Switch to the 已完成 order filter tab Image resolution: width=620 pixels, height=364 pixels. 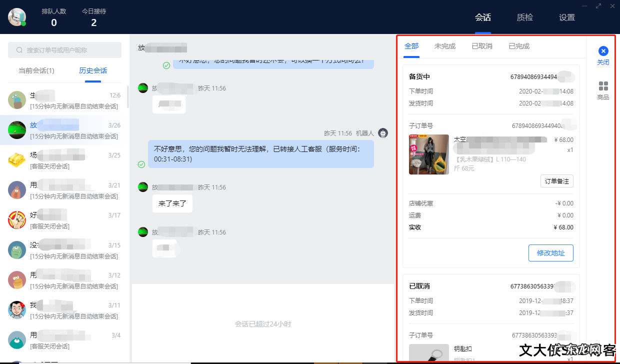pos(518,45)
